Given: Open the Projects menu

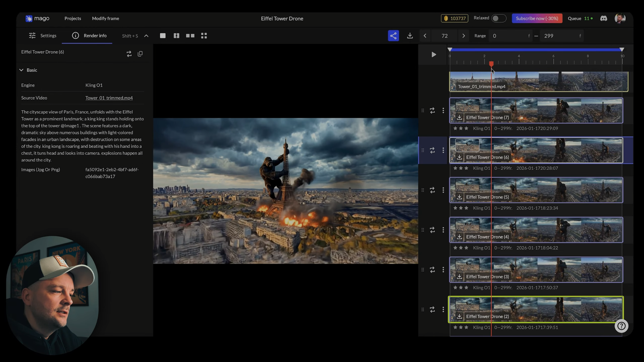Looking at the screenshot, I should coord(73,18).
